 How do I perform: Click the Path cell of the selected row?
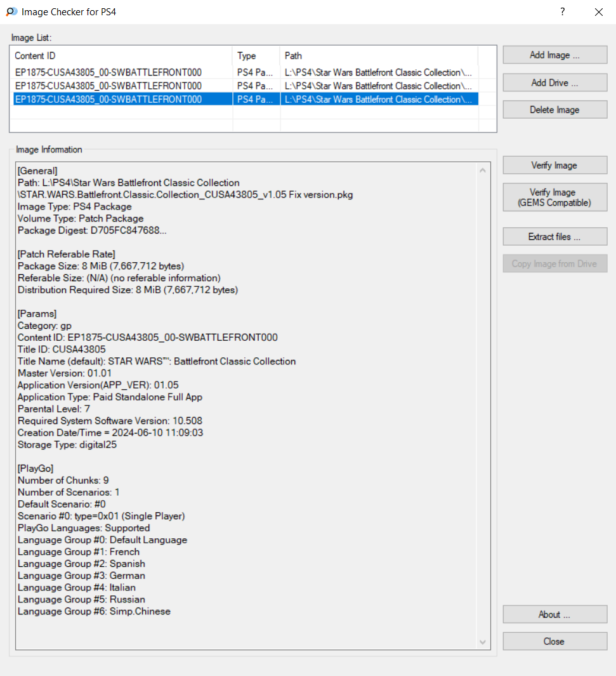tap(379, 99)
